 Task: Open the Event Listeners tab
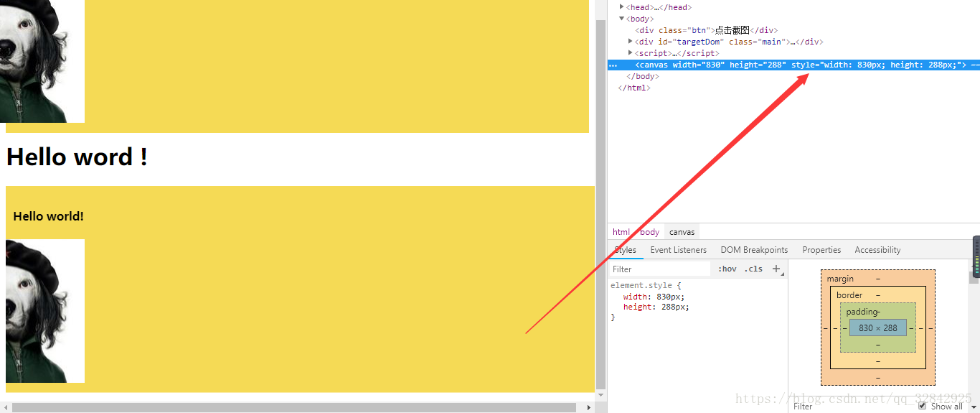coord(678,250)
